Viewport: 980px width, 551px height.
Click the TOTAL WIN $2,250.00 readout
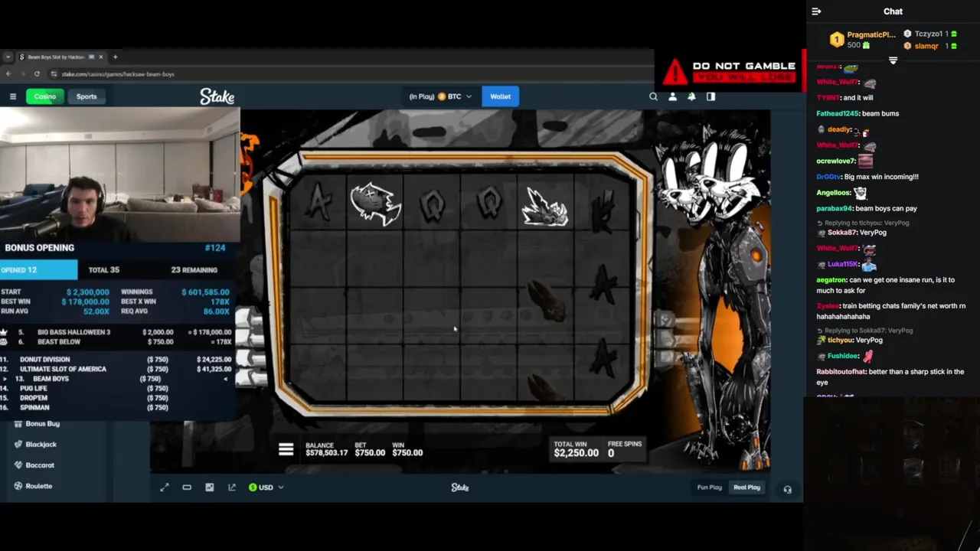[576, 449]
